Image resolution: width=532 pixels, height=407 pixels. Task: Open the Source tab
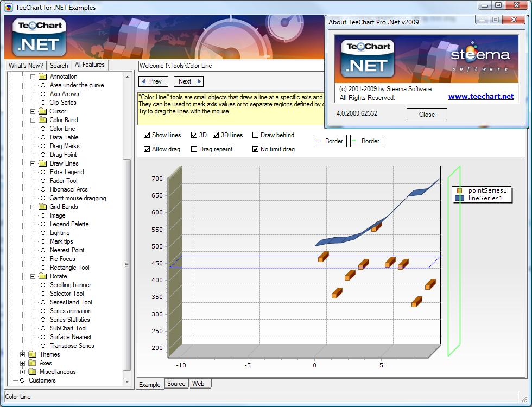[176, 384]
